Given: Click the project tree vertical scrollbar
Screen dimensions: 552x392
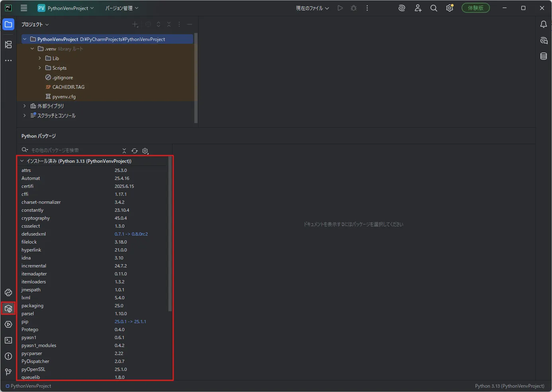Looking at the screenshot, I should pos(196,78).
